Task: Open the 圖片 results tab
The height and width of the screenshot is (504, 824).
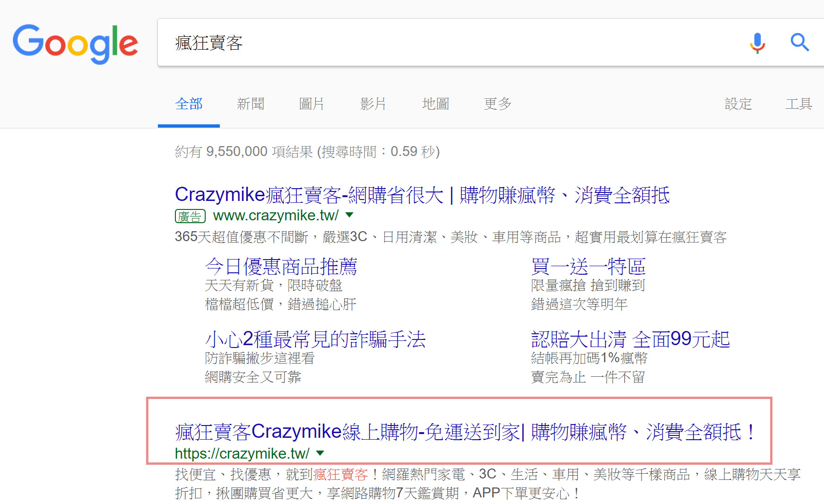Action: 312,104
